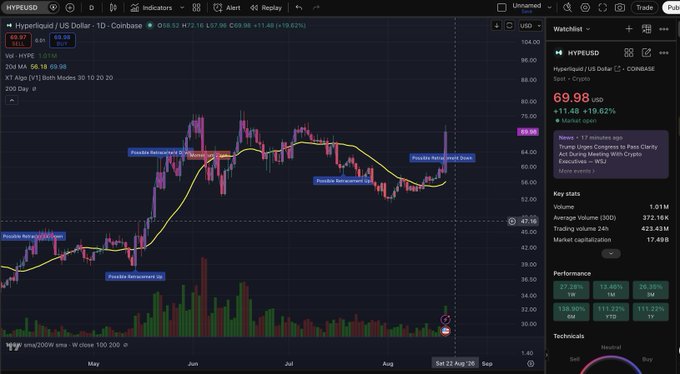Screen dimensions: 680x374
Task: Click the Momentum label on the chart
Action: point(209,155)
